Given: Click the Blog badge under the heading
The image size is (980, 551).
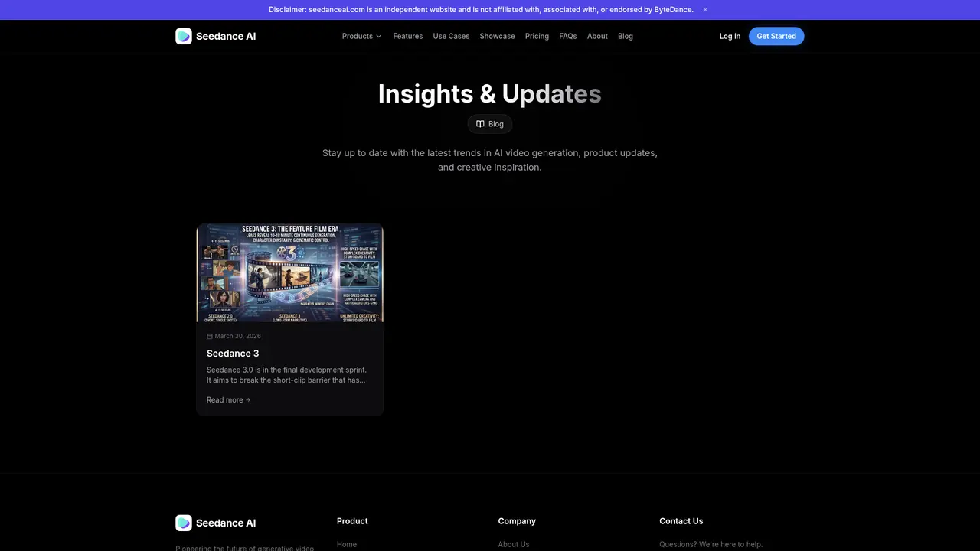Looking at the screenshot, I should click(x=490, y=124).
